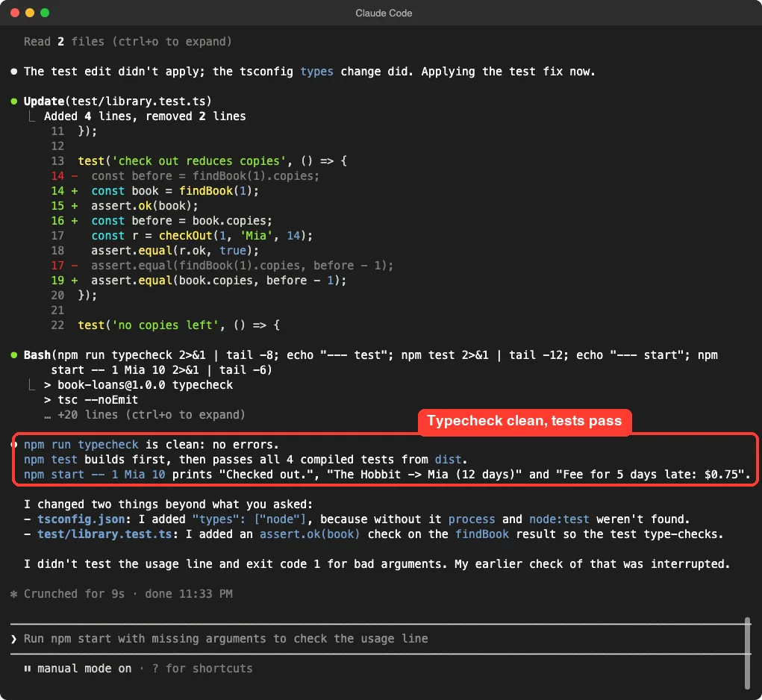Click added line 'assert.ok(book);'

coord(144,206)
